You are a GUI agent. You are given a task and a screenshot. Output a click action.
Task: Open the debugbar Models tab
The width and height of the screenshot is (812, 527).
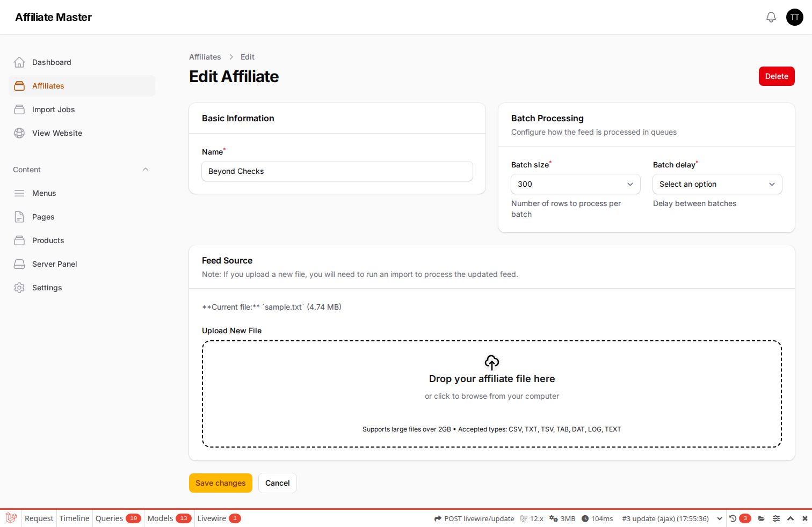[169, 518]
